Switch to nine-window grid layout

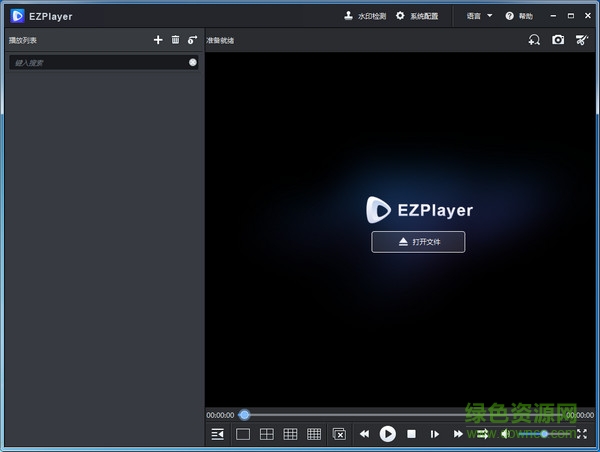290,434
